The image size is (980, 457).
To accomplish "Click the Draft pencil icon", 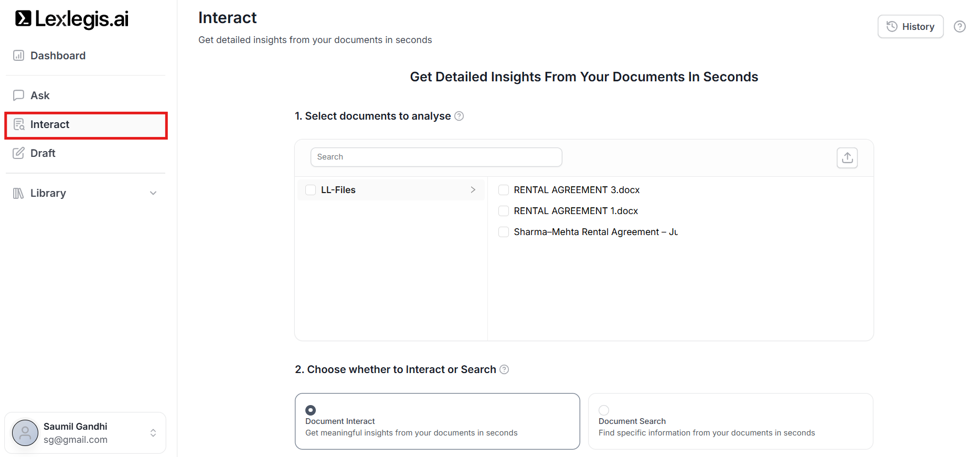I will pyautogui.click(x=19, y=153).
